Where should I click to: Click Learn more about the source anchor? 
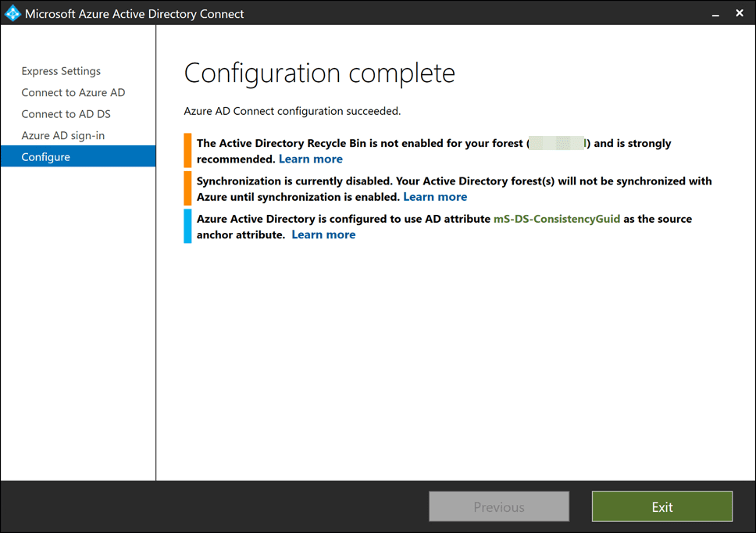pos(323,234)
